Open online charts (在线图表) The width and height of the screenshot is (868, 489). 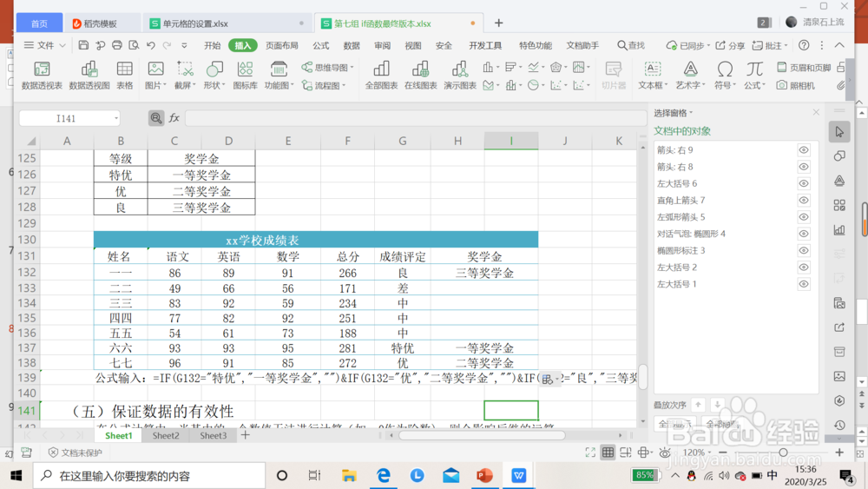[x=421, y=75]
